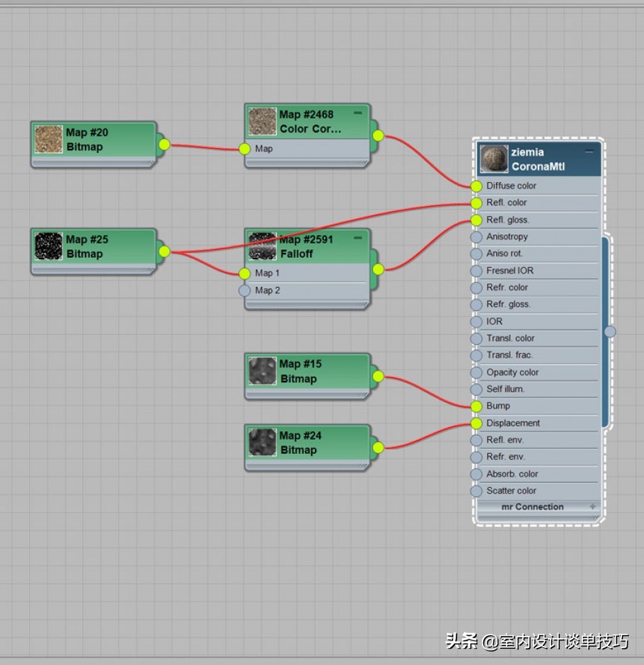The width and height of the screenshot is (644, 665).
Task: Select the Map #15 Bitmap node title
Action: click(300, 371)
